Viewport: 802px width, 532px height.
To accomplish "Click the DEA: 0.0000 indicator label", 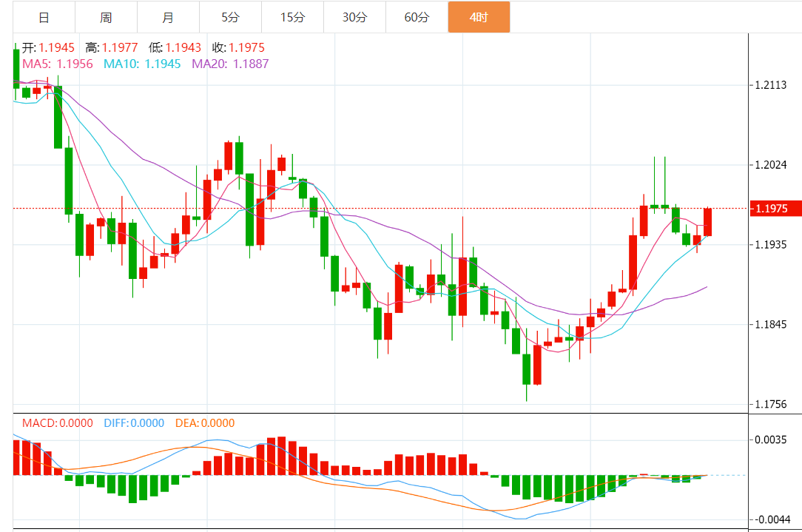I will click(205, 423).
